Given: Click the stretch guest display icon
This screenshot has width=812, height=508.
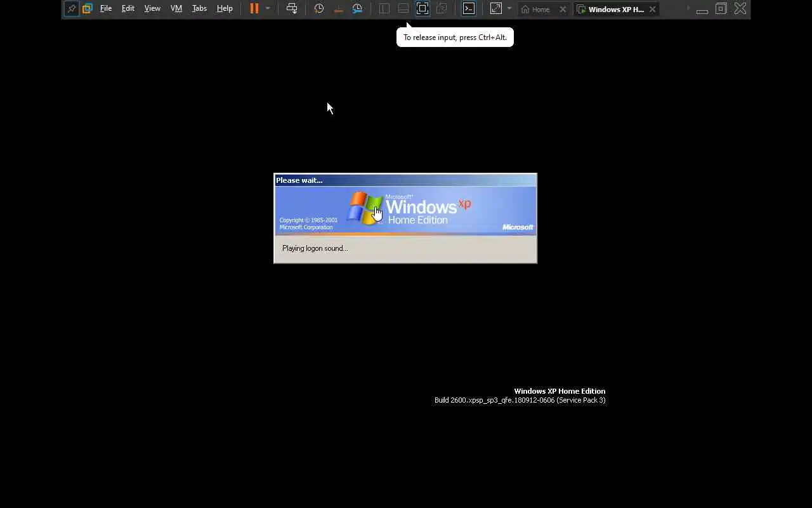Looking at the screenshot, I should pos(496,9).
